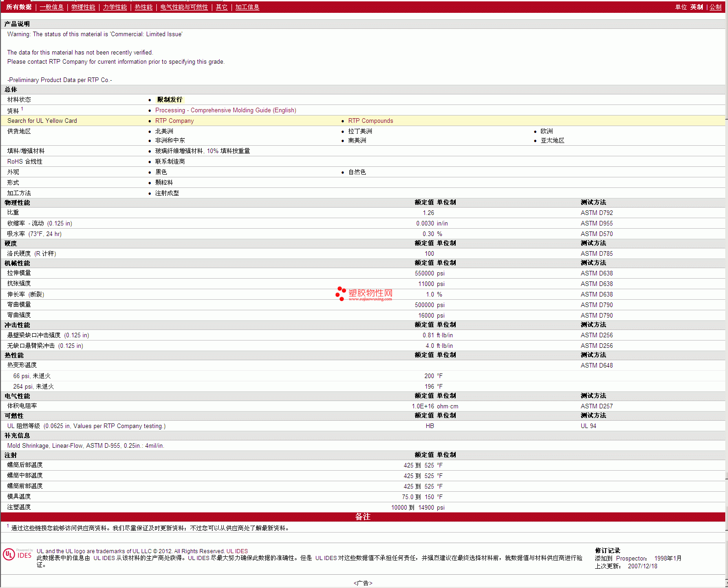Navigate to 电气性能与可燃性 tab
Viewport: 728px width, 588px height.
coord(184,7)
